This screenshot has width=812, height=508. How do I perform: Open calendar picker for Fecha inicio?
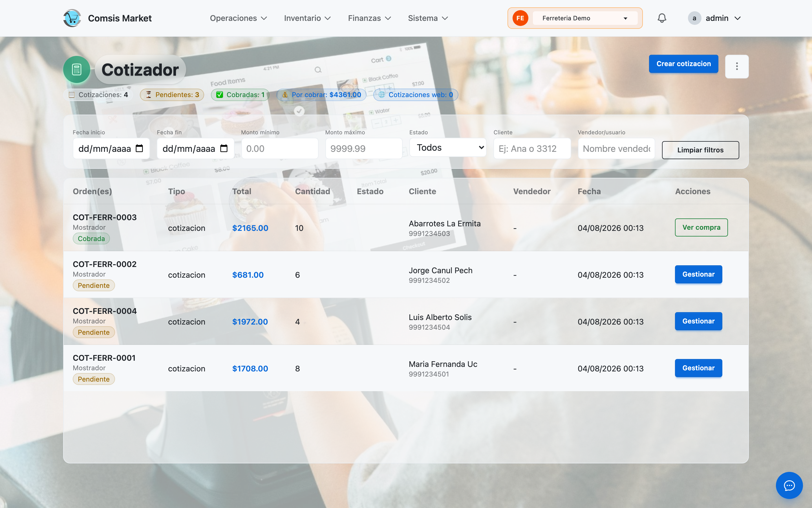[139, 148]
